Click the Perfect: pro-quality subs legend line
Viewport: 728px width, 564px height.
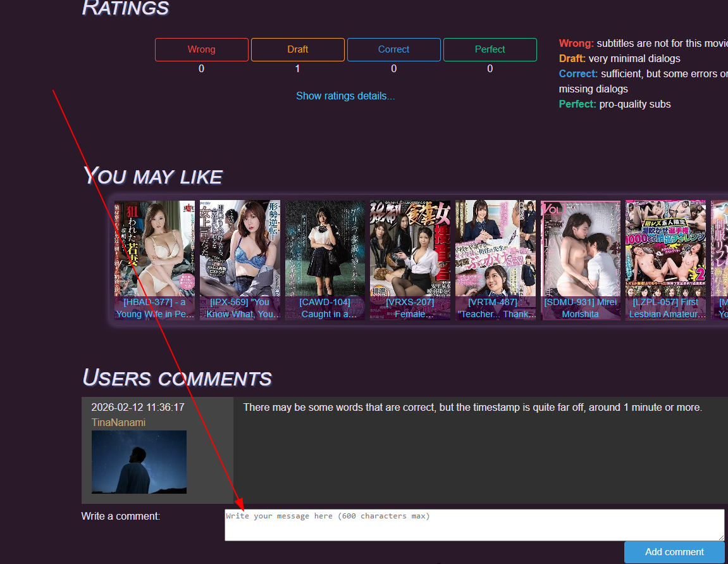pos(615,104)
